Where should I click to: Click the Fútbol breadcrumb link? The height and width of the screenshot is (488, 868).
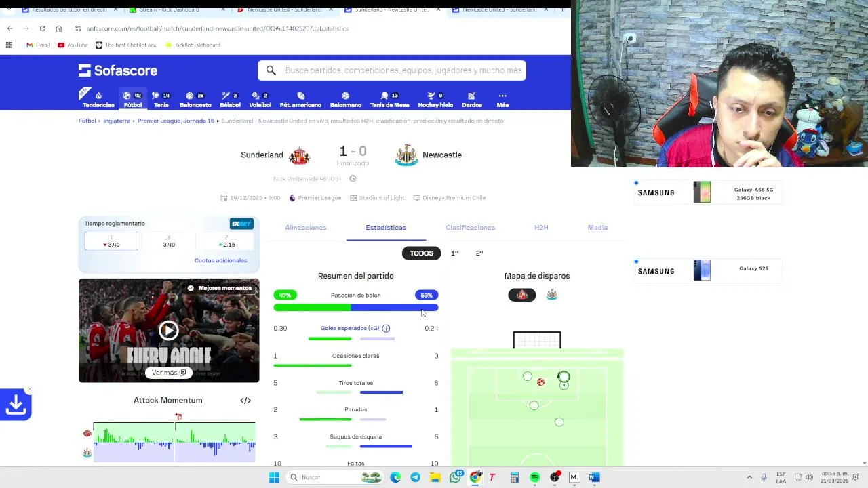point(87,121)
